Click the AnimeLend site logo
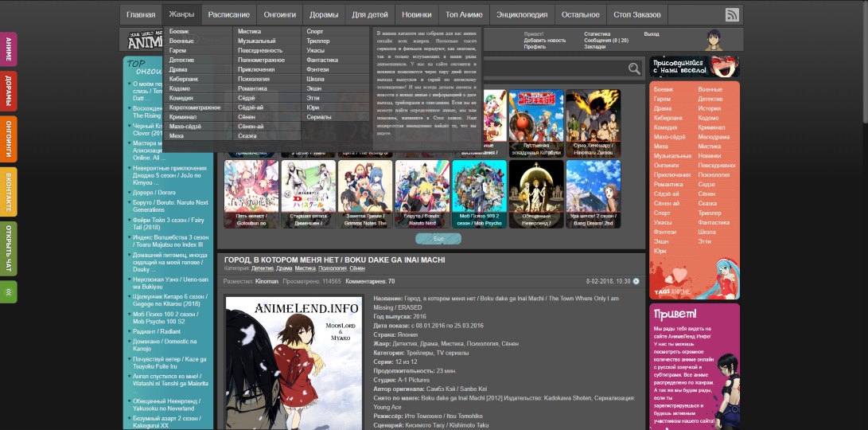This screenshot has height=430, width=868. pyautogui.click(x=145, y=40)
